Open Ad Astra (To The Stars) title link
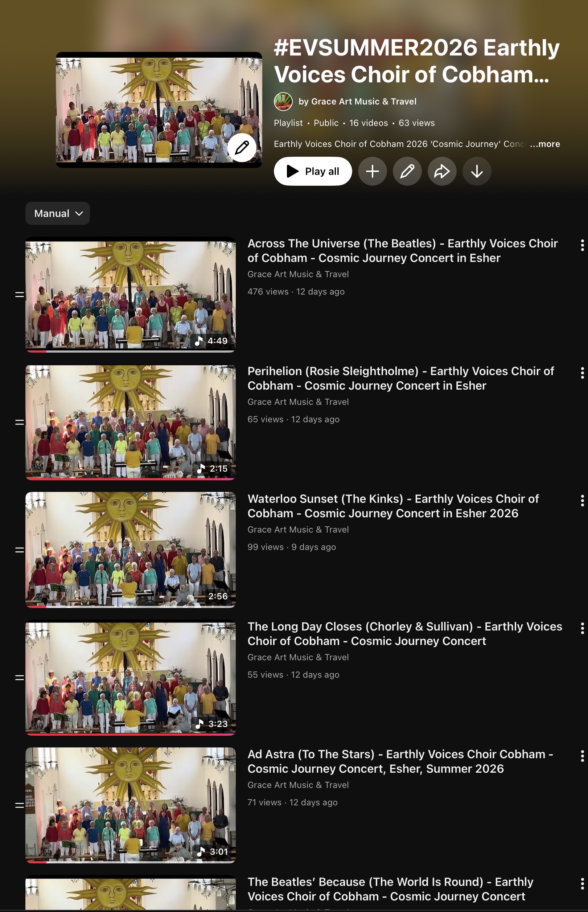Image resolution: width=588 pixels, height=912 pixels. tap(400, 761)
